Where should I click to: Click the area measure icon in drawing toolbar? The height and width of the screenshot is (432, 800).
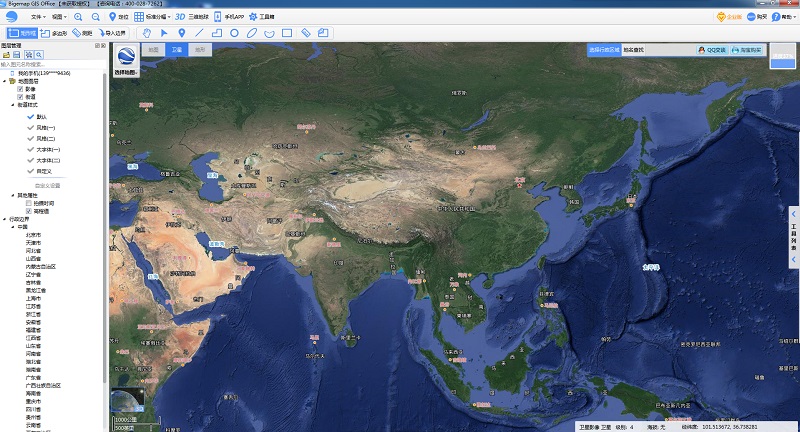click(x=323, y=33)
